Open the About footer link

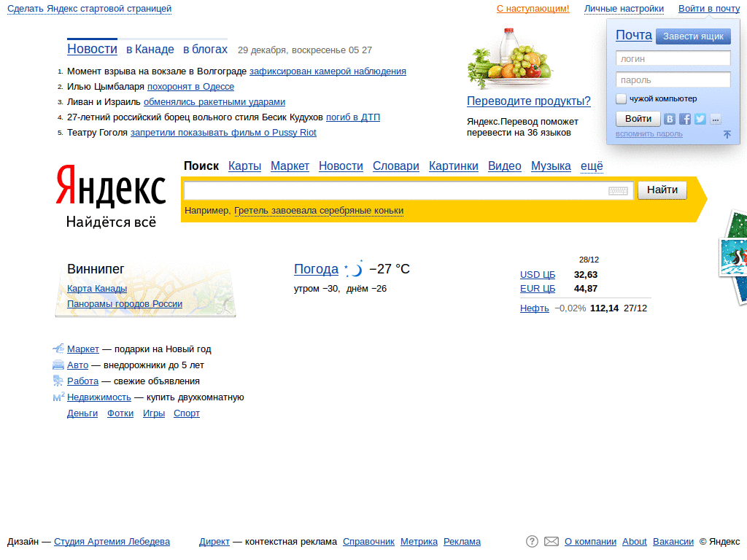coord(635,542)
